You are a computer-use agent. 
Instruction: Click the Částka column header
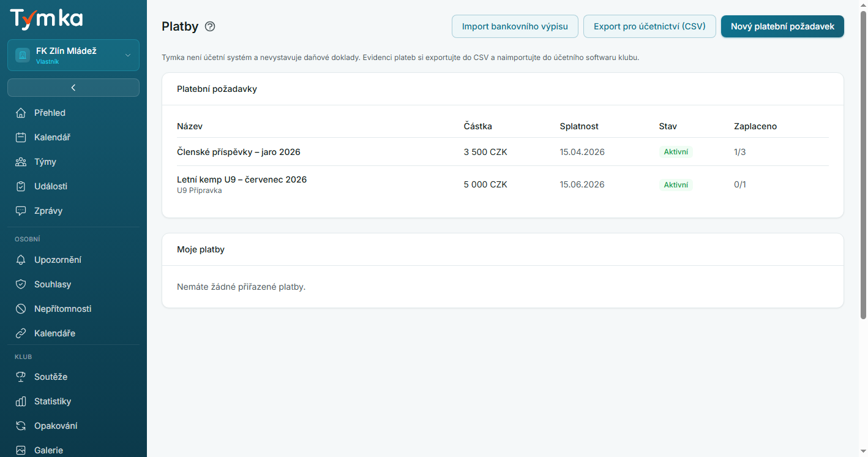(478, 126)
